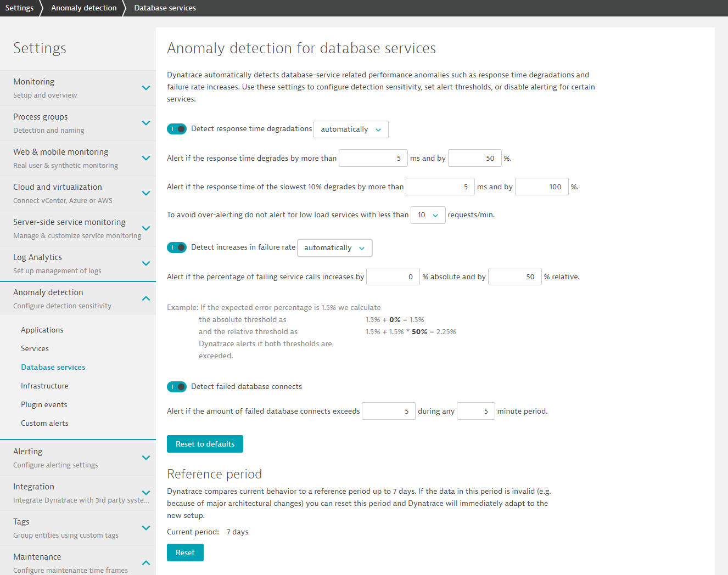Collapse the Maintenance section

tap(146, 563)
